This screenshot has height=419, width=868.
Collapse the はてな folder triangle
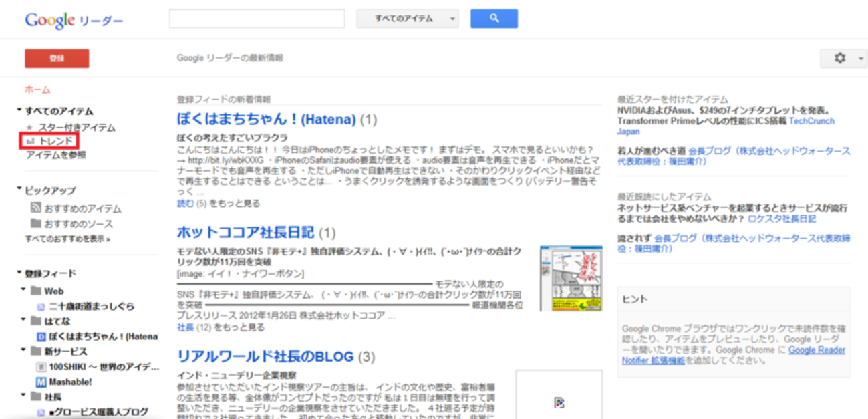pos(23,321)
